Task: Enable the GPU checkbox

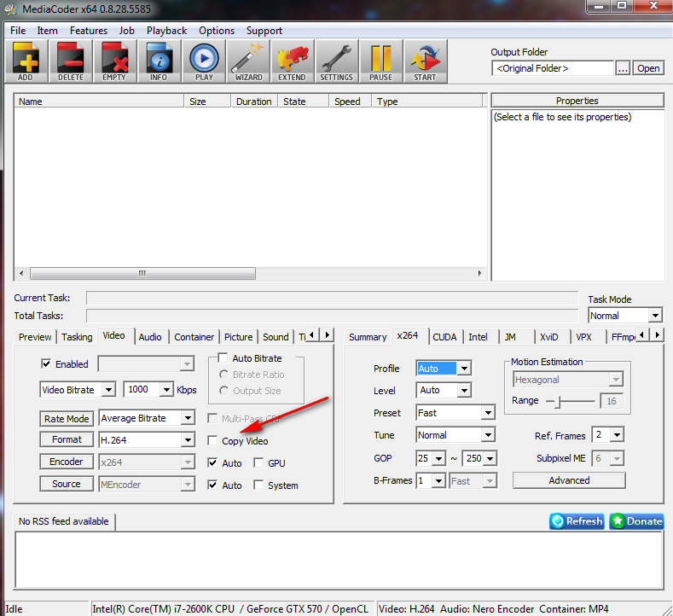Action: coord(258,462)
